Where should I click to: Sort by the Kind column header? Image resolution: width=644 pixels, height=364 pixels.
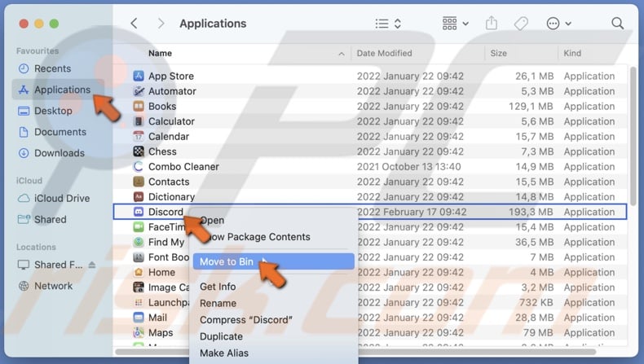(572, 54)
